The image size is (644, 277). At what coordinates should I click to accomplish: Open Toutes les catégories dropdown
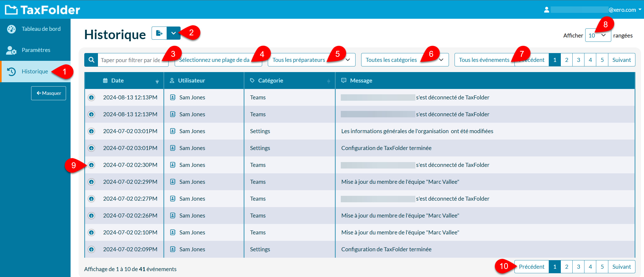click(x=405, y=60)
